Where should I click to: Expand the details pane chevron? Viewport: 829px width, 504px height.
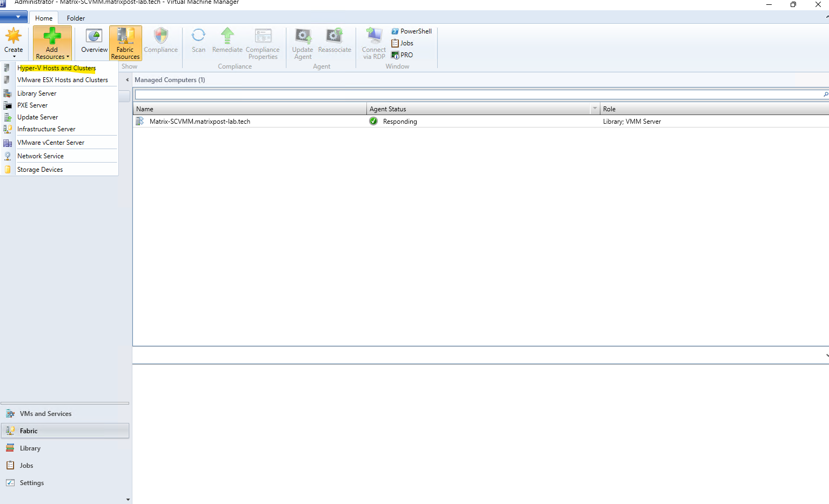click(x=826, y=355)
